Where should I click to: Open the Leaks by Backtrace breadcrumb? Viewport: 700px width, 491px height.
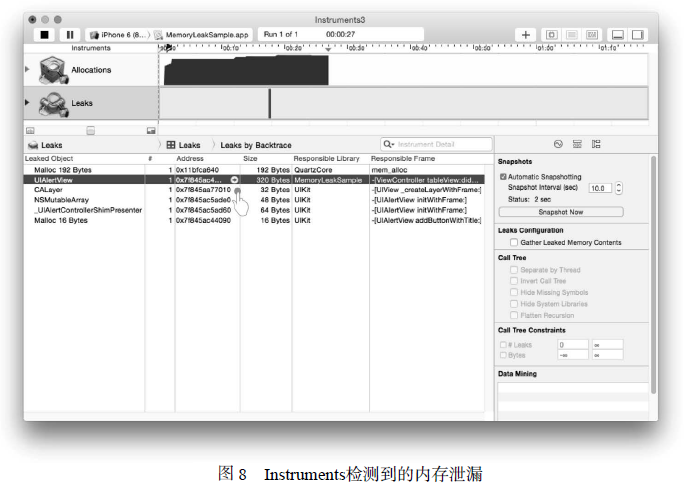(x=255, y=145)
